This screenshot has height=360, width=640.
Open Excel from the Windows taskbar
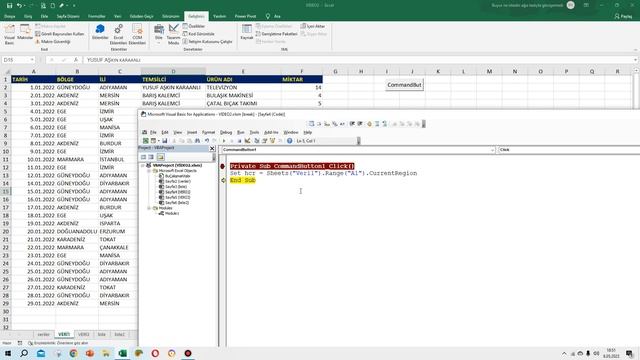click(x=122, y=353)
